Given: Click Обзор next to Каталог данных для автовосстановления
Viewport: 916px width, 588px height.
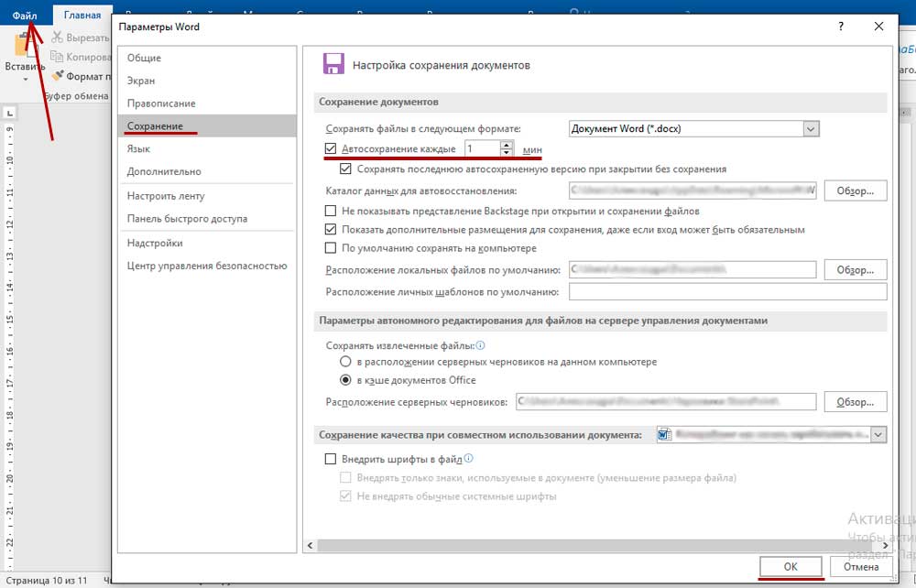Looking at the screenshot, I should pos(856,191).
